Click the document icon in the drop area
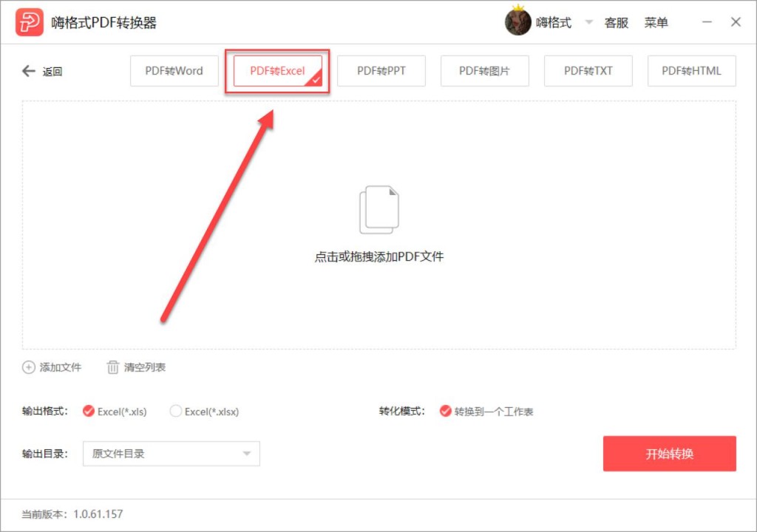Viewport: 757px width, 532px height. click(379, 210)
